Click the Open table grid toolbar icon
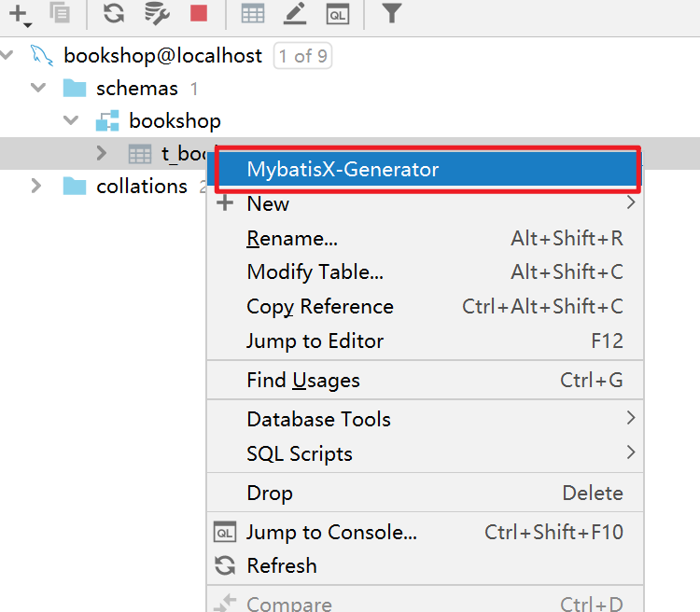Viewport: 700px width, 612px height. coord(253,13)
